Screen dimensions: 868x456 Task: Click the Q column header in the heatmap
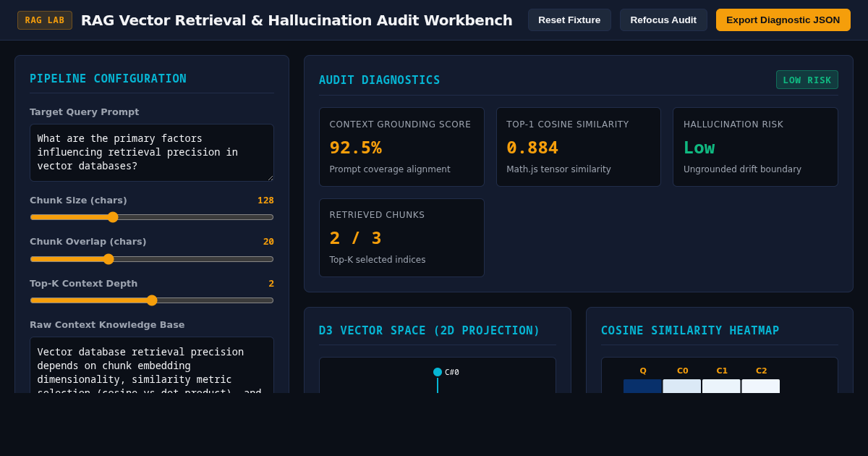tap(643, 371)
